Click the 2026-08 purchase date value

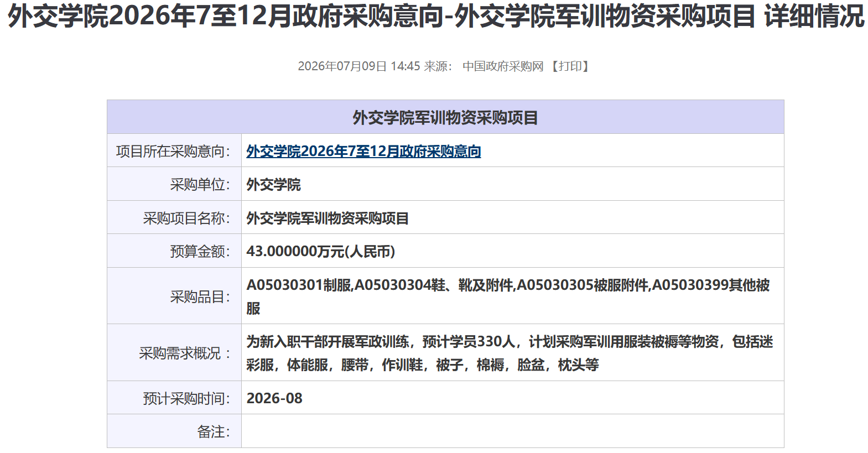point(274,398)
